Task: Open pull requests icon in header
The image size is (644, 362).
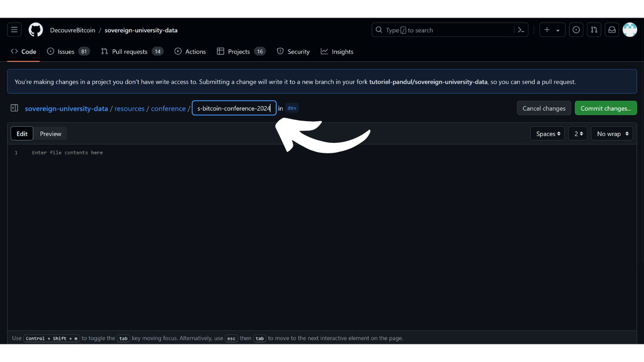Action: (594, 30)
